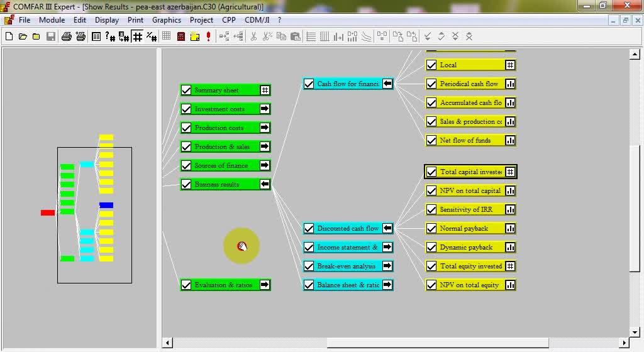Click chart icon beside Periodical cash flow
Screen dimensions: 644x352
click(x=510, y=84)
